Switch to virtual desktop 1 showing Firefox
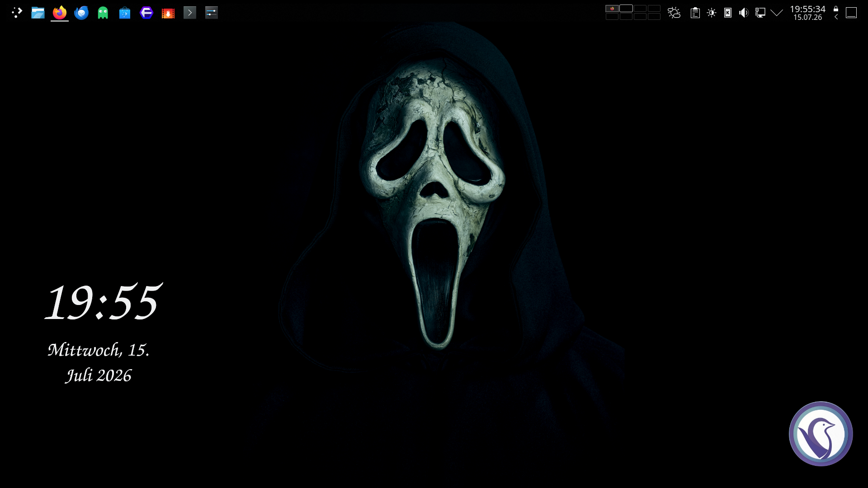 click(x=612, y=9)
